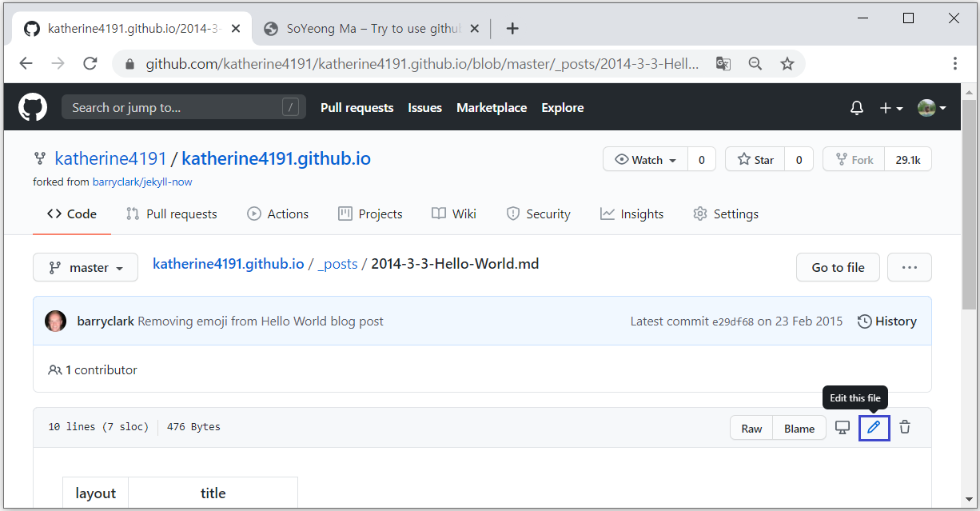The image size is (980, 511).
Task: Switch to the Projects tab
Action: click(x=370, y=214)
